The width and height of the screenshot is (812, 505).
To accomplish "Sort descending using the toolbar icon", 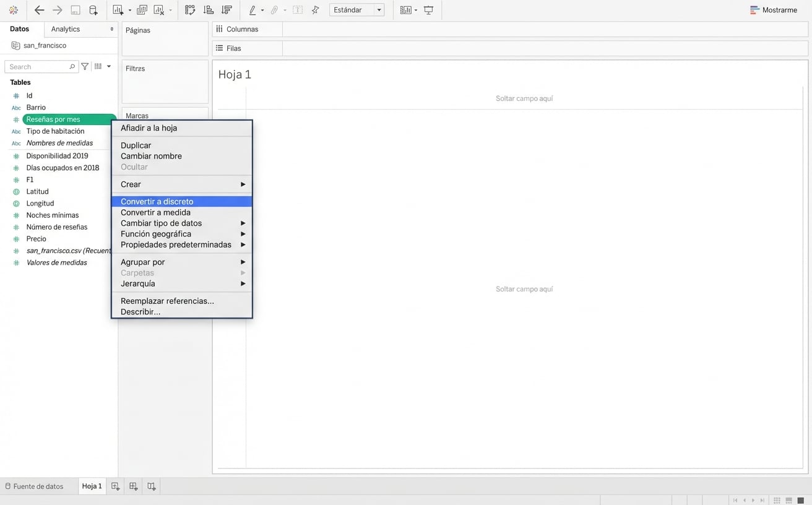I will [x=227, y=10].
